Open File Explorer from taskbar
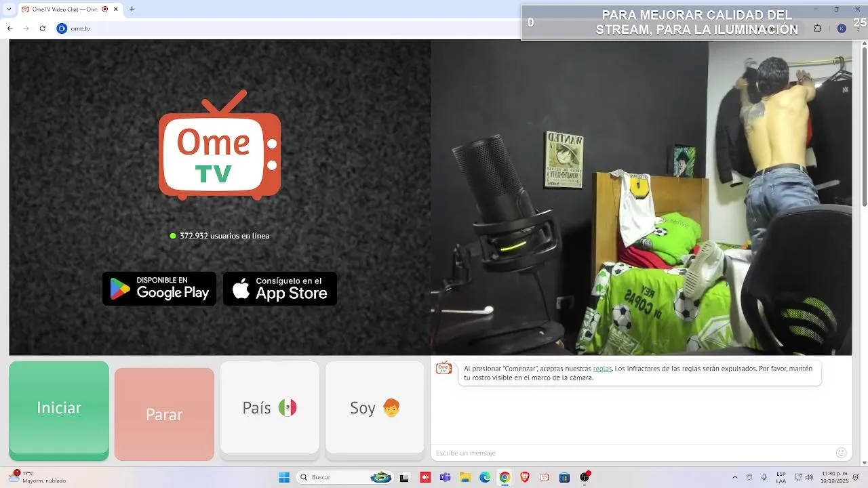The width and height of the screenshot is (868, 488). click(x=465, y=477)
